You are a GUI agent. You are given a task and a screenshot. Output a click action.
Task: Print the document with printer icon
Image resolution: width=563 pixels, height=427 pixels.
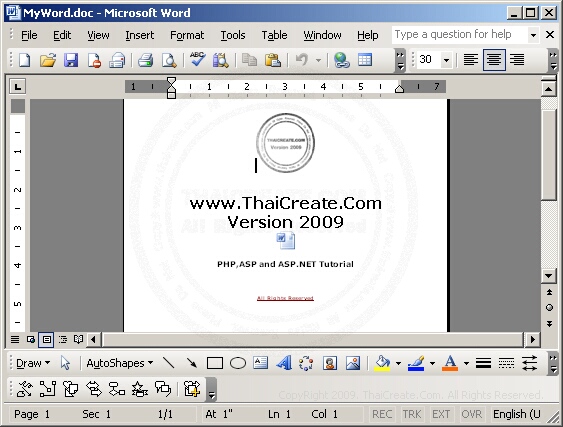pos(145,60)
